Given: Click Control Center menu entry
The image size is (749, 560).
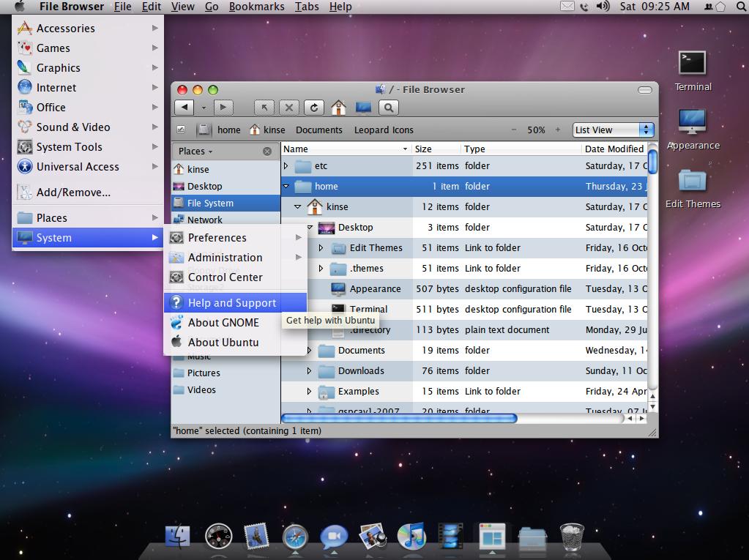Looking at the screenshot, I should coord(236,277).
